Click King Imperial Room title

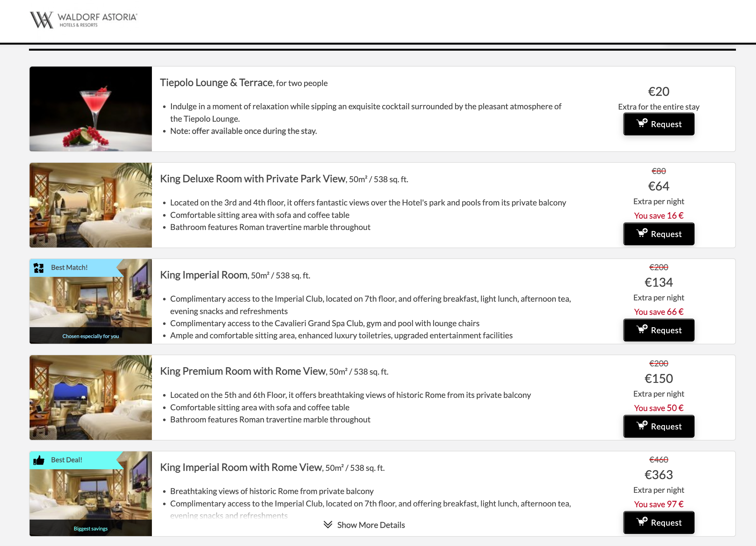[x=204, y=275]
